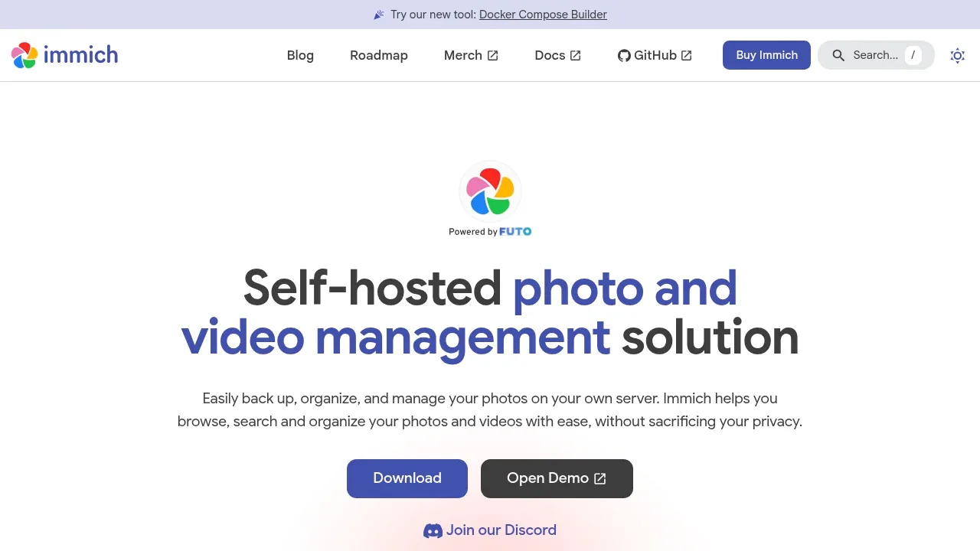Click the external-link icon beside Docs

tap(576, 55)
